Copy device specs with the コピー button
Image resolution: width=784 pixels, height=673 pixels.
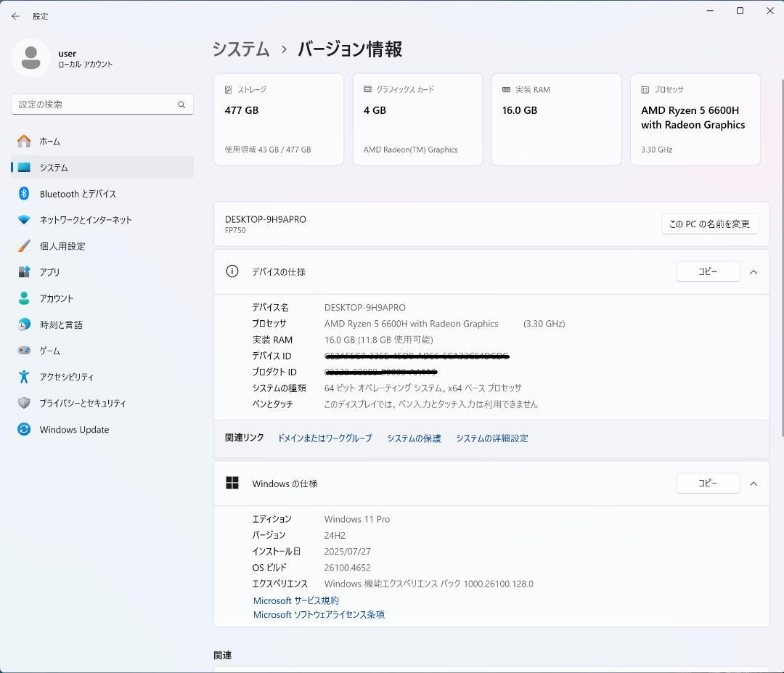click(707, 271)
